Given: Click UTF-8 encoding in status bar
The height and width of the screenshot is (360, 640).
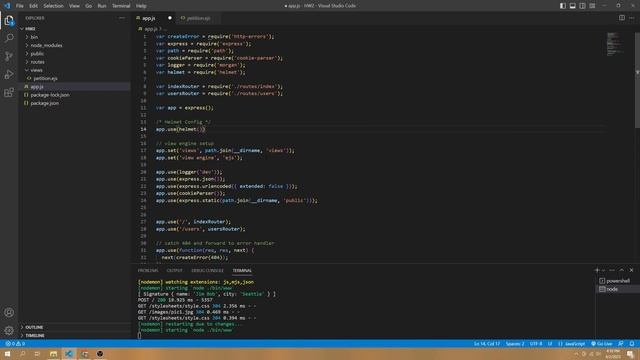Looking at the screenshot, I should [536, 344].
